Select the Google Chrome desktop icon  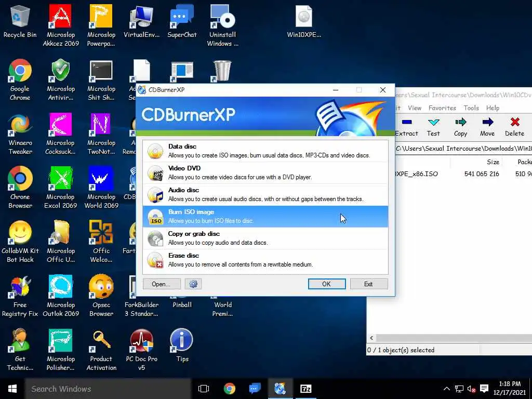click(x=20, y=80)
